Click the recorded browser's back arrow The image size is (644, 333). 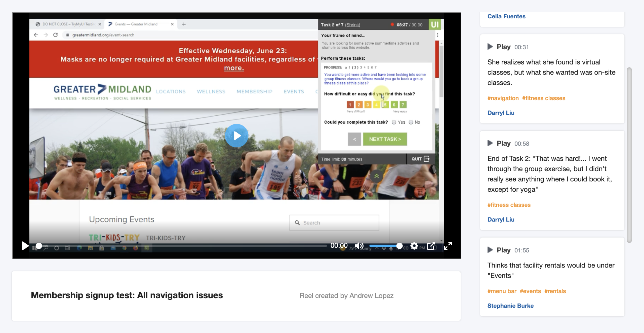(36, 35)
